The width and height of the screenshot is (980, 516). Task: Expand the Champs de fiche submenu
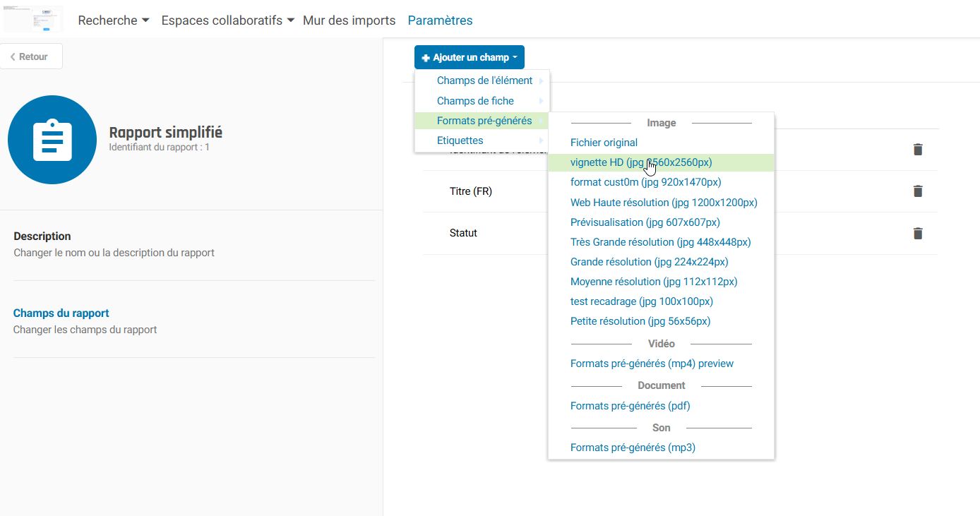(x=475, y=100)
